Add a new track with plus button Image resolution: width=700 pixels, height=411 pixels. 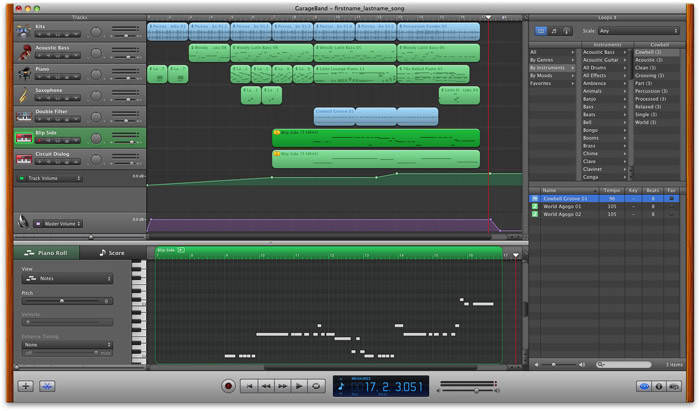coord(25,386)
